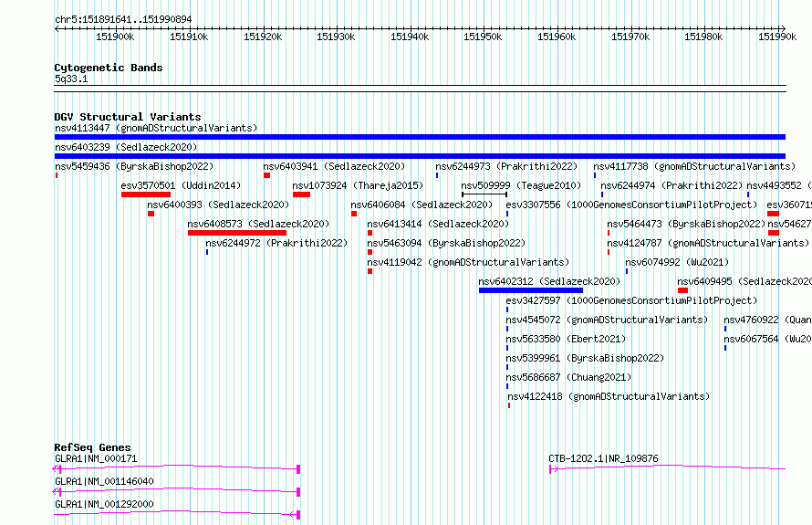Open the nsv5633580 (Ebert2021) label
Image resolution: width=812 pixels, height=525 pixels.
point(566,339)
